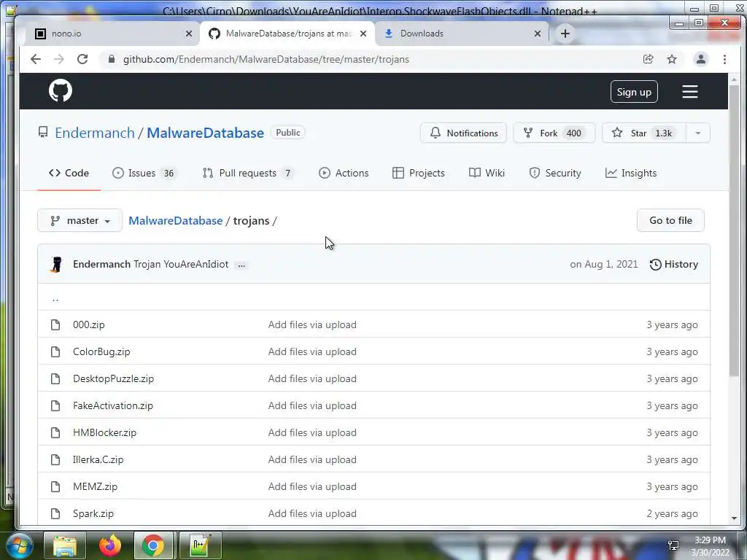
Task: Open the Issues tab
Action: click(144, 173)
